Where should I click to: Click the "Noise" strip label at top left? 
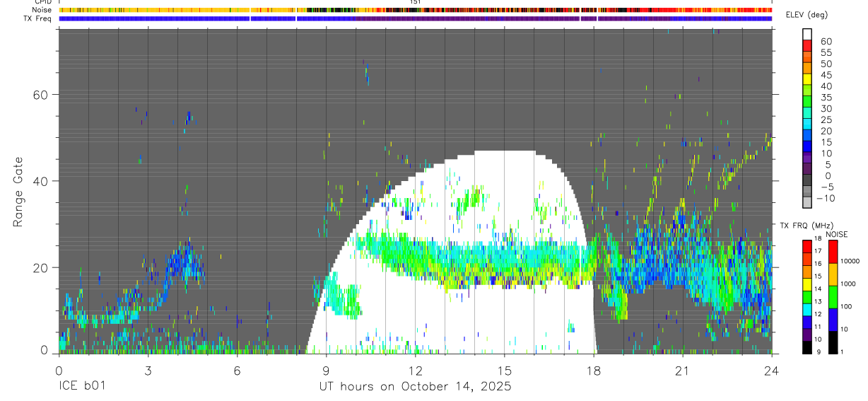click(x=43, y=10)
